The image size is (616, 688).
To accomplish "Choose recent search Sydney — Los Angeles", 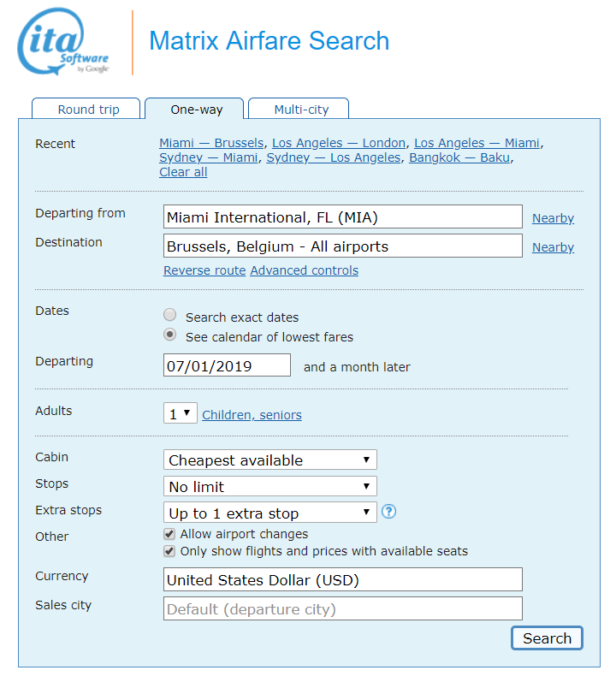I will pos(334,157).
